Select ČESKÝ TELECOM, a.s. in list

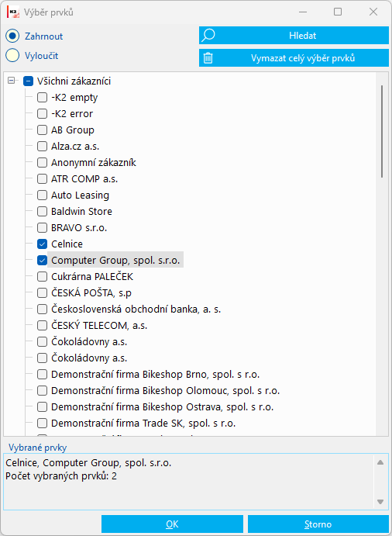(x=99, y=326)
